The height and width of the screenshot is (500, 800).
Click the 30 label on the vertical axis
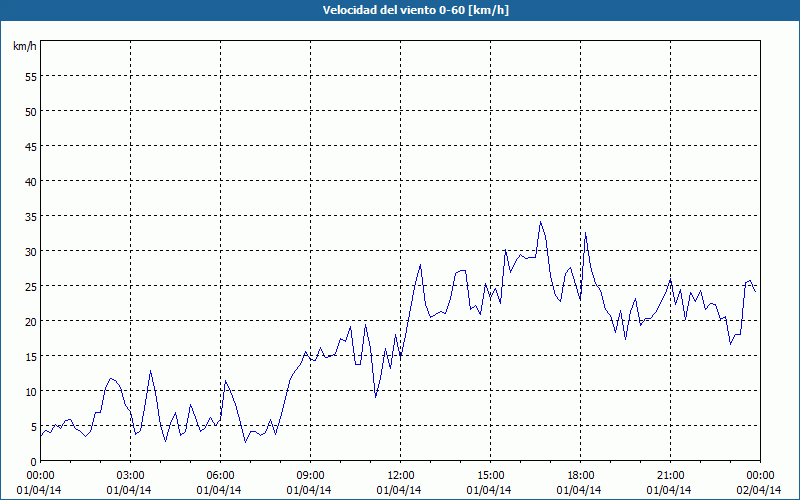(x=31, y=252)
